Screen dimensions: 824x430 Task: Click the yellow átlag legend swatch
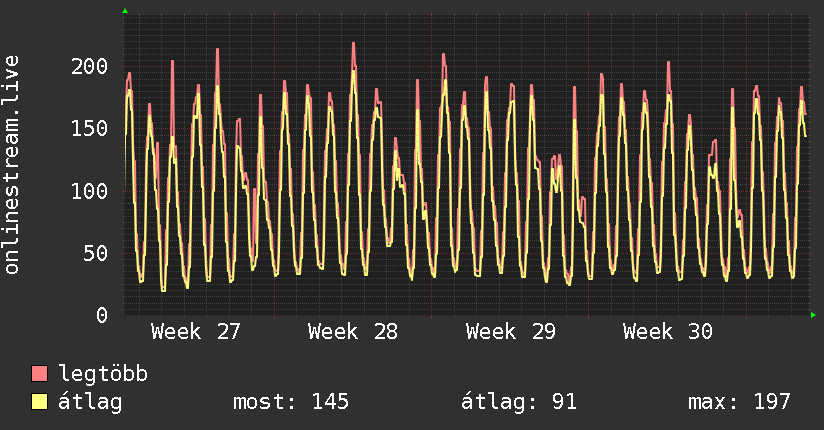[39, 402]
